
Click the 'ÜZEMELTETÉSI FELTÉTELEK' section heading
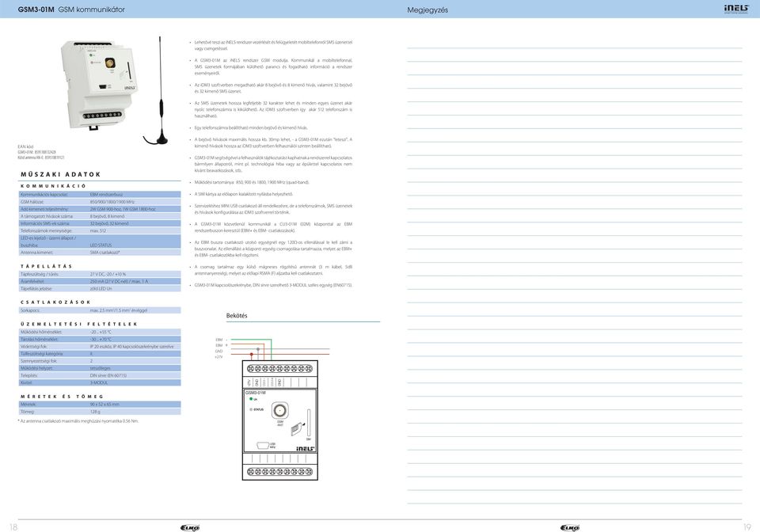coord(79,324)
